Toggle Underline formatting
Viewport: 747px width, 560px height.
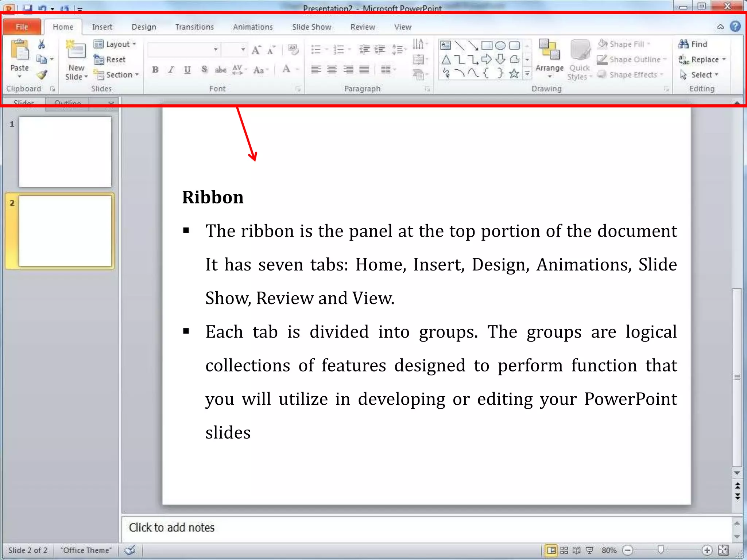coord(187,70)
